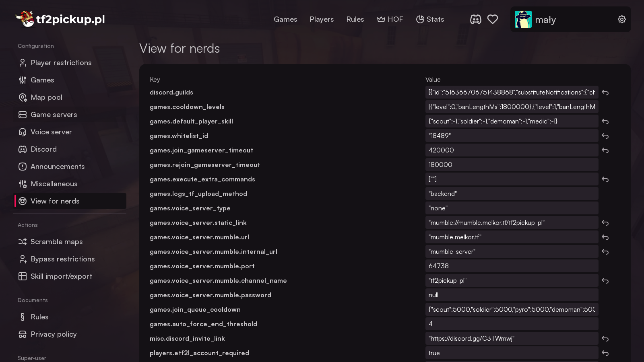Go to the Players page
Image resolution: width=644 pixels, height=362 pixels.
click(x=322, y=19)
